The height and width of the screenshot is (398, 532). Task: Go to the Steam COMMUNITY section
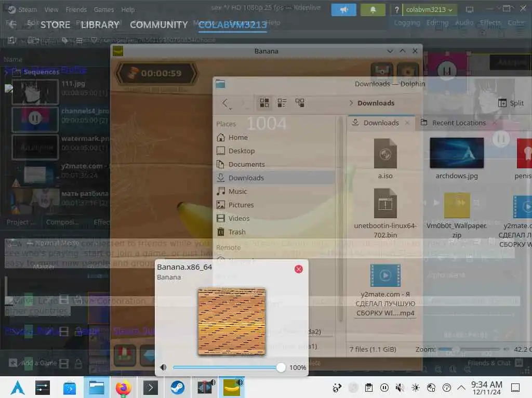tap(159, 25)
